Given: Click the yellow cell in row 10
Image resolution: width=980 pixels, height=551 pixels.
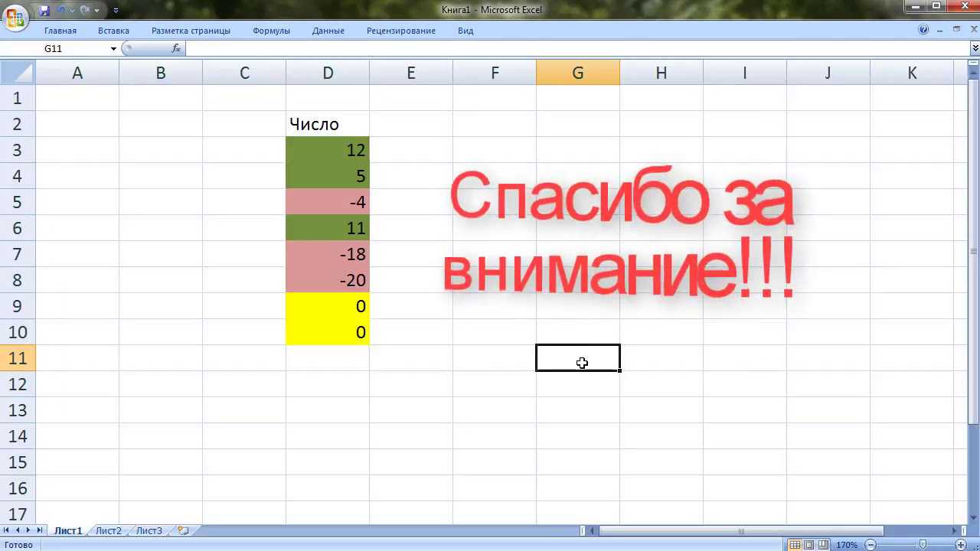Looking at the screenshot, I should click(328, 332).
